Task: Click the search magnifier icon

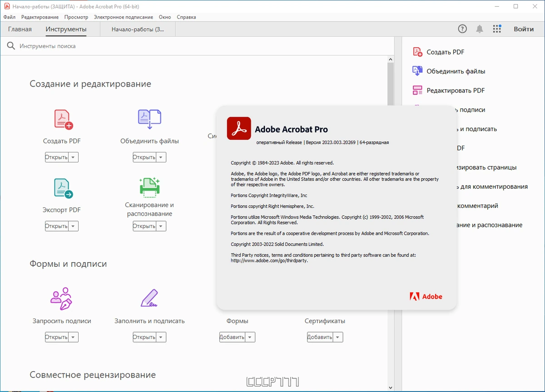Action: (x=11, y=46)
